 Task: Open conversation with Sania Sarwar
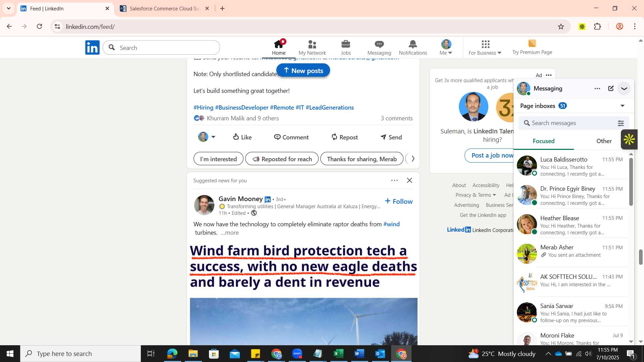tap(571, 313)
